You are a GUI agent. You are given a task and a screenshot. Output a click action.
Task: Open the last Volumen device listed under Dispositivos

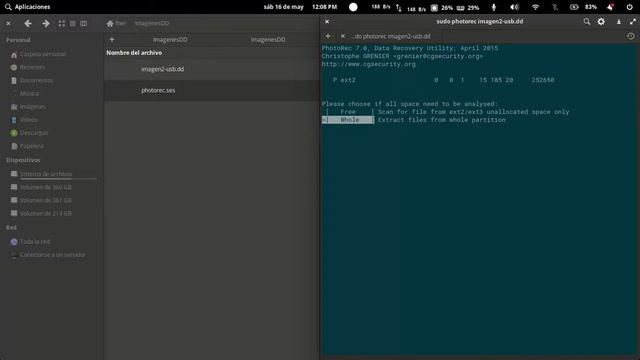46,213
